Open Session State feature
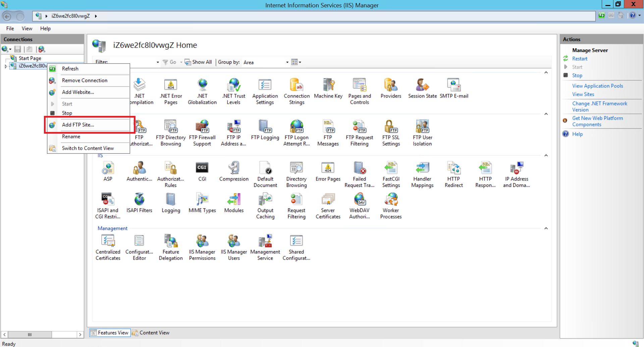The width and height of the screenshot is (644, 347). tap(422, 88)
